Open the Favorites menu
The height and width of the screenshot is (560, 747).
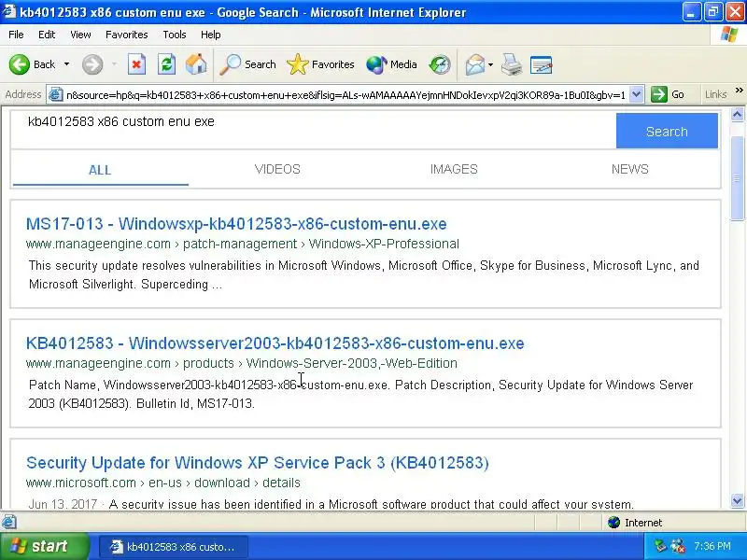pyautogui.click(x=127, y=35)
